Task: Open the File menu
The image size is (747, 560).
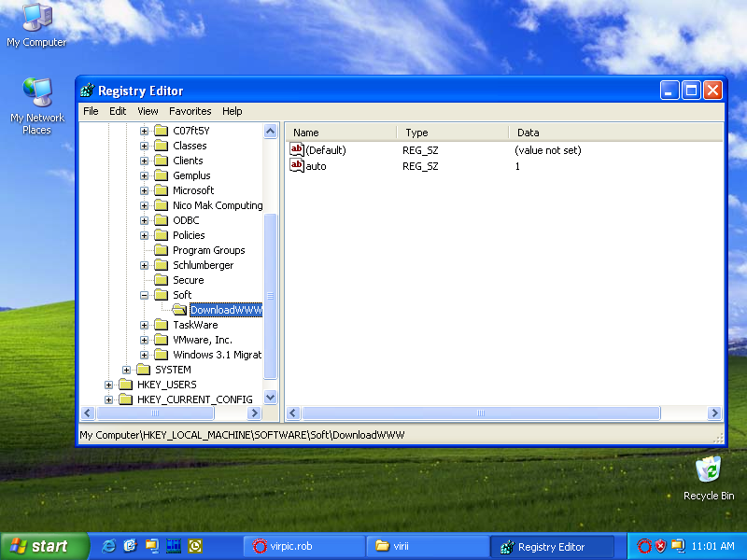Action: (91, 111)
